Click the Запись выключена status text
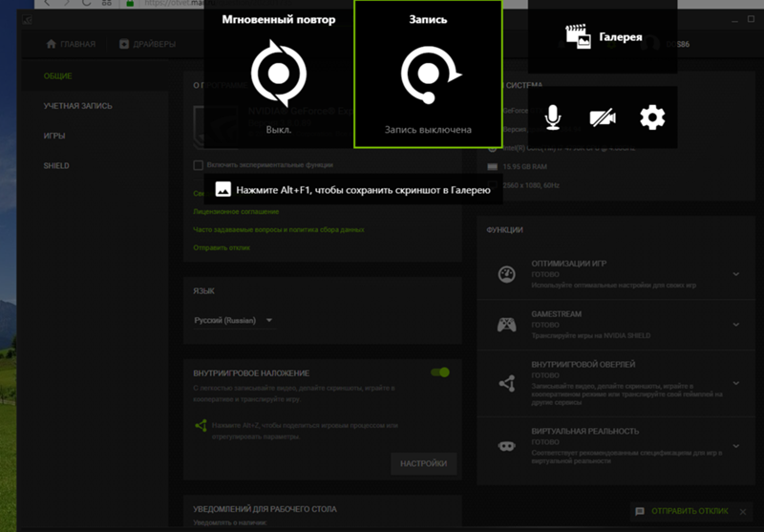Image resolution: width=764 pixels, height=532 pixels. click(428, 130)
